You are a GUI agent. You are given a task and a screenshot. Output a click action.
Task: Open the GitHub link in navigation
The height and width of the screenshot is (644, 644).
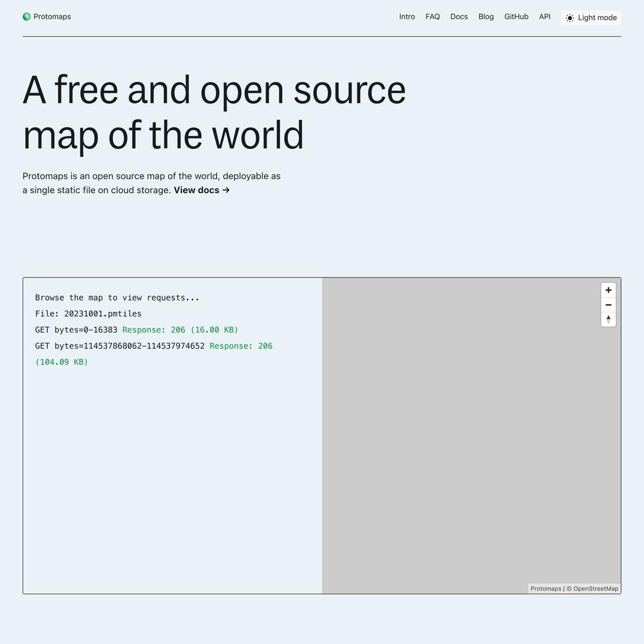tap(516, 17)
